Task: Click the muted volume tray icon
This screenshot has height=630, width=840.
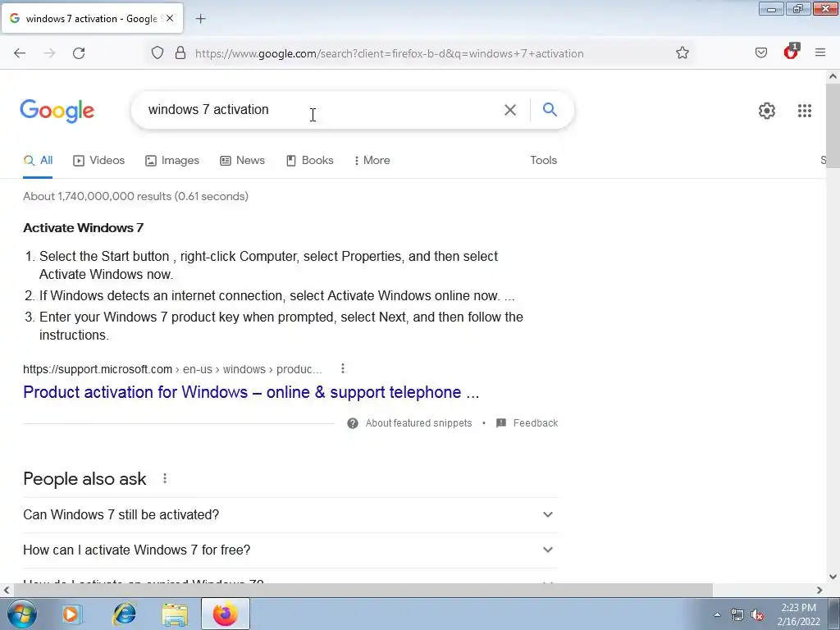Action: tap(757, 615)
